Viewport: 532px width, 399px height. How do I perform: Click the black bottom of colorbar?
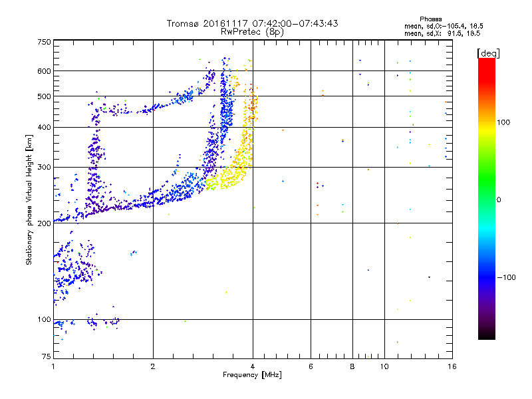point(487,334)
